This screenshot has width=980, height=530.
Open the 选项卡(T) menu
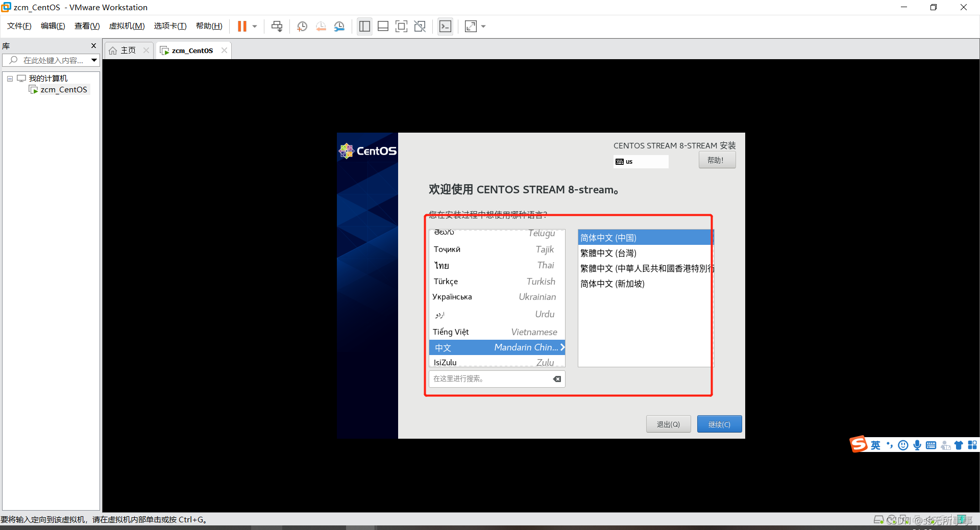point(170,26)
